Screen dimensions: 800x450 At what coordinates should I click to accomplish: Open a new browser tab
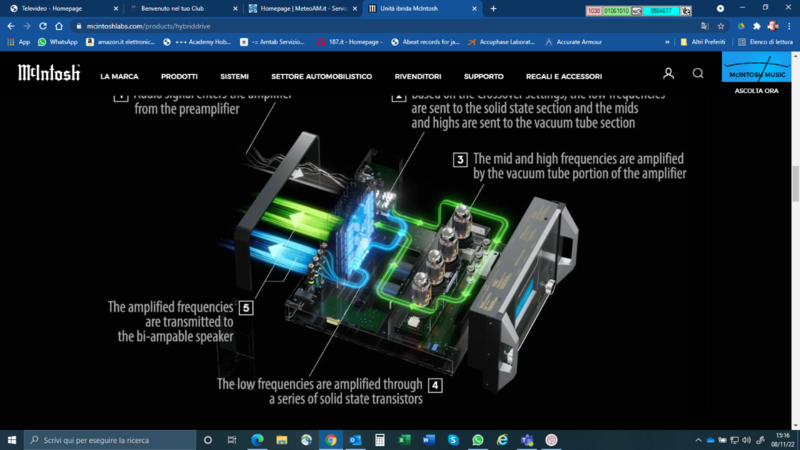(x=493, y=8)
